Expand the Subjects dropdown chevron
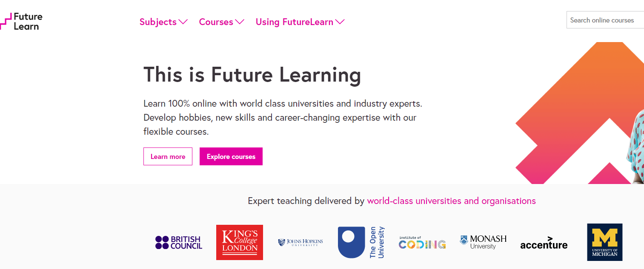The height and width of the screenshot is (269, 644). (183, 22)
